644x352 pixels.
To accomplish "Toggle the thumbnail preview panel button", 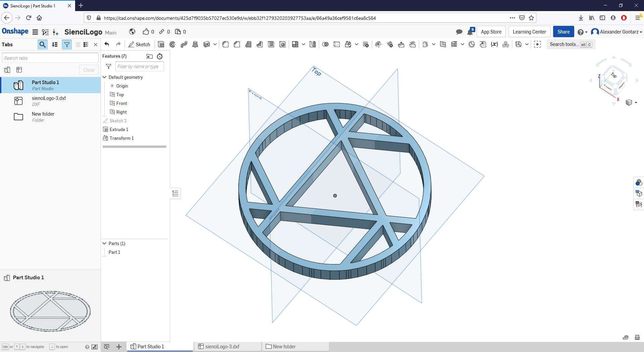I will point(95,347).
